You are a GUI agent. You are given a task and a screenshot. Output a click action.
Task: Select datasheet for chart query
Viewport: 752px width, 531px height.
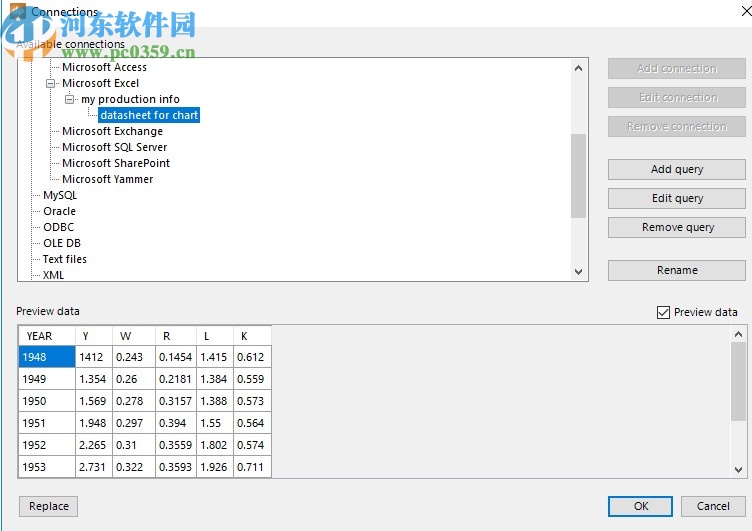point(149,115)
